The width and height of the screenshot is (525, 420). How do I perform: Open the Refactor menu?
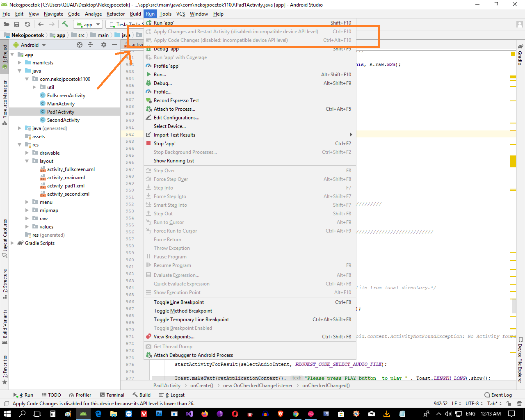116,14
